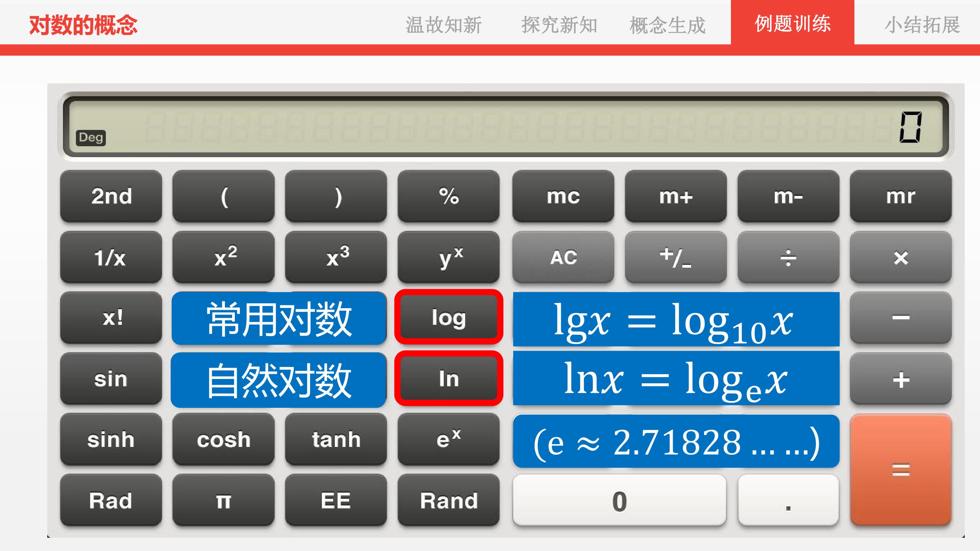
Task: Click the ln natural log key
Action: (449, 378)
